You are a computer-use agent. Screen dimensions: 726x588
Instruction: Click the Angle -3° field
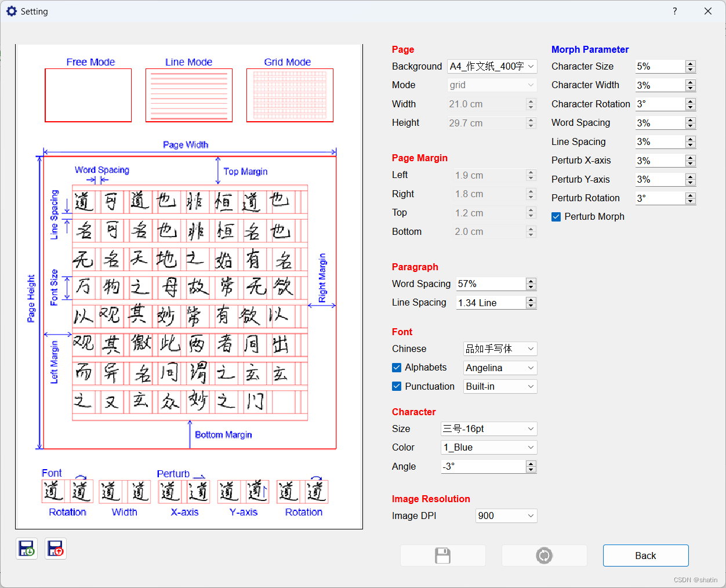pyautogui.click(x=483, y=466)
